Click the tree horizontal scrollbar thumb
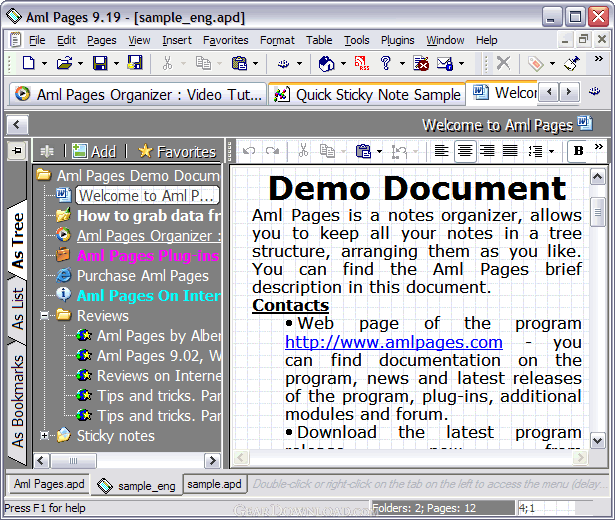The height and width of the screenshot is (520, 615). point(73,460)
